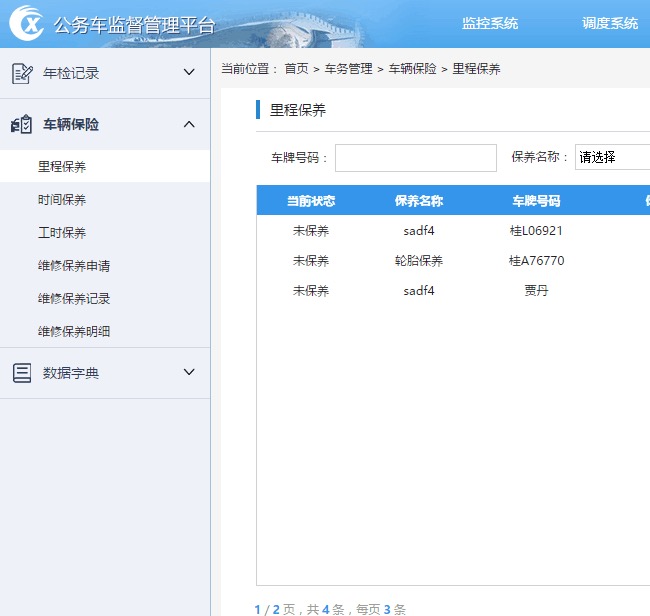Image resolution: width=650 pixels, height=616 pixels.
Task: Go to 维修保养记录 page
Action: (74, 299)
